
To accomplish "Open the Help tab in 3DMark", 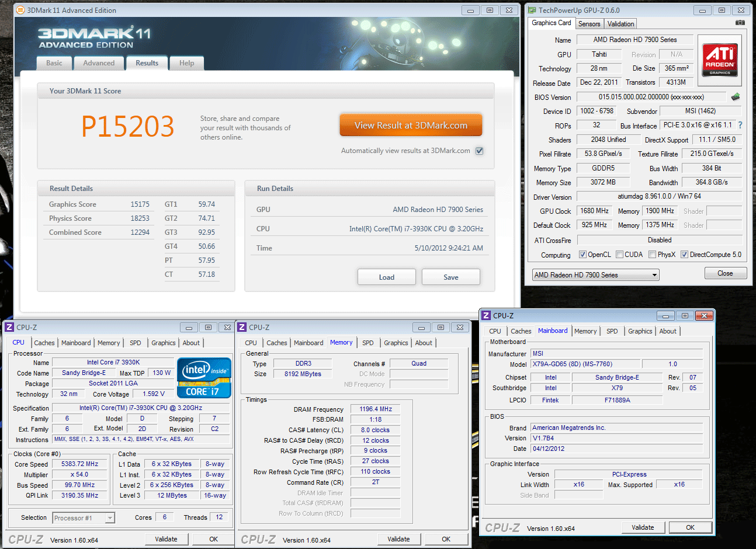I will tap(187, 63).
